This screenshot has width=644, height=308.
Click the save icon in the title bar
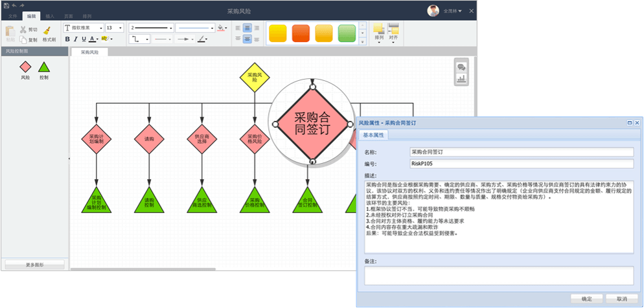pyautogui.click(x=6, y=5)
